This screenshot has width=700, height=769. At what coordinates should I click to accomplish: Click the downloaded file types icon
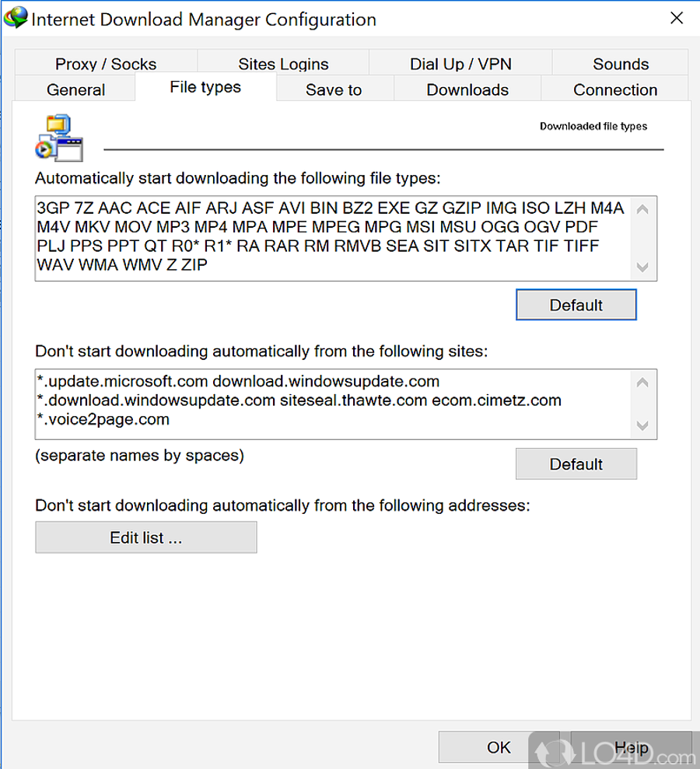tap(59, 138)
